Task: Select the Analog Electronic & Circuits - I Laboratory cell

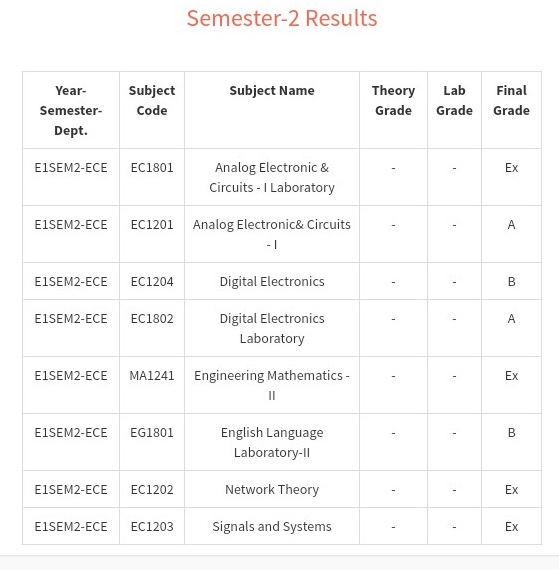Action: coord(272,177)
